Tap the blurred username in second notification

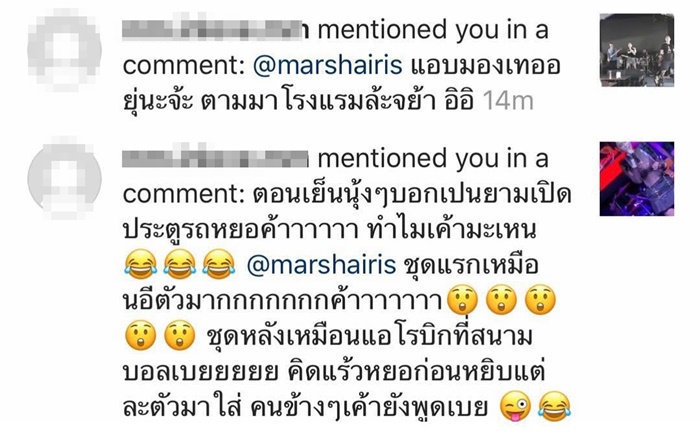click(216, 158)
